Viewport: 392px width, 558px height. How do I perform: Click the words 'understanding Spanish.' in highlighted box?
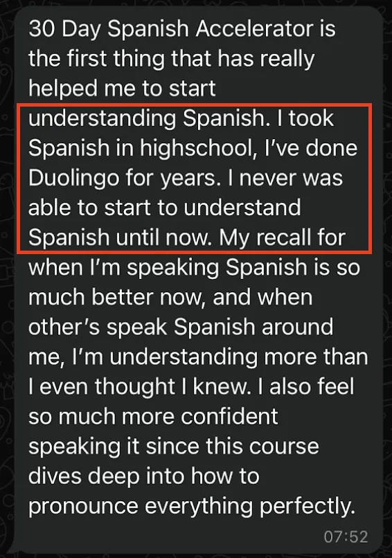(148, 119)
